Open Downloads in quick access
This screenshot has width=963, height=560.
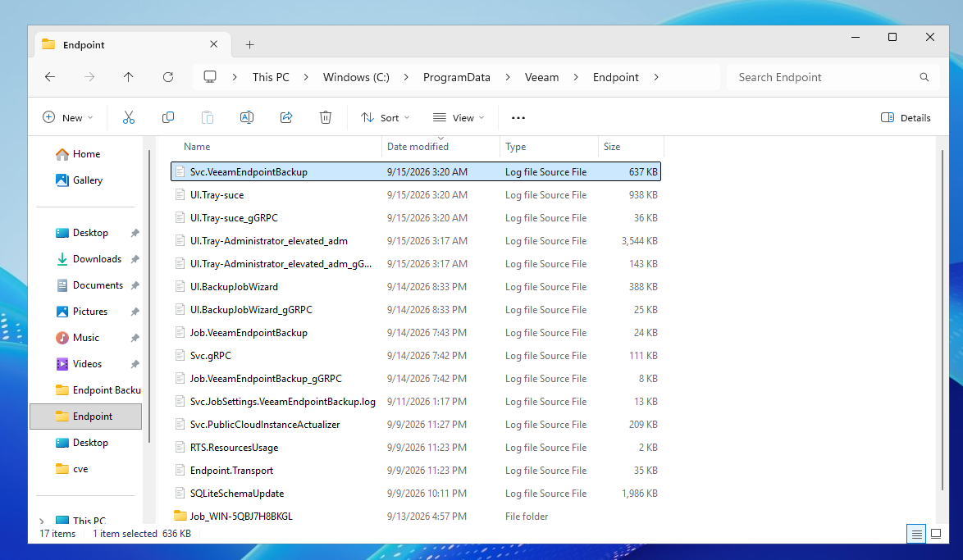click(x=89, y=259)
